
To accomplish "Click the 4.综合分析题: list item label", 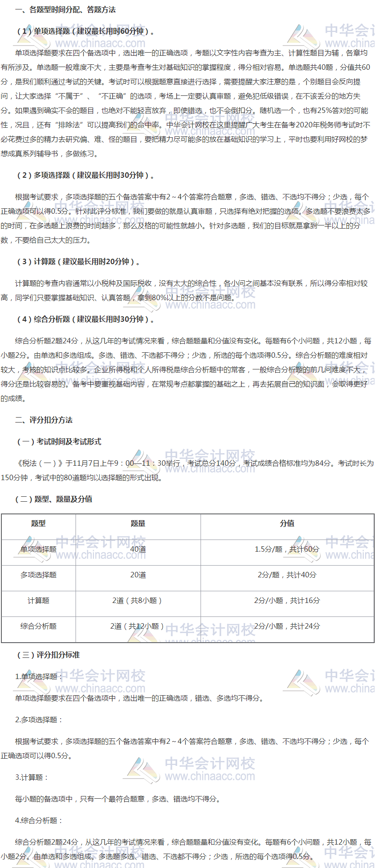I will point(39,820).
